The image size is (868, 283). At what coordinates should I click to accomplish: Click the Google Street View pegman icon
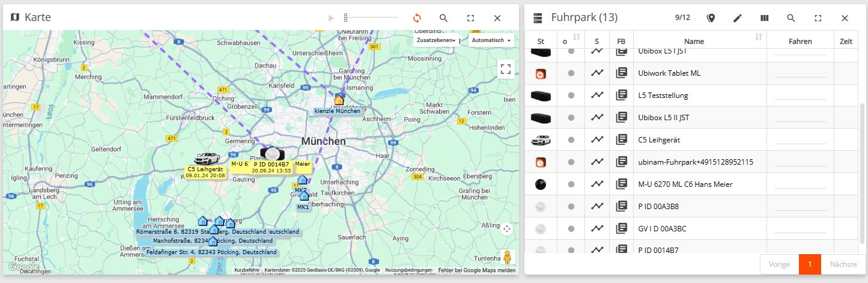(507, 257)
